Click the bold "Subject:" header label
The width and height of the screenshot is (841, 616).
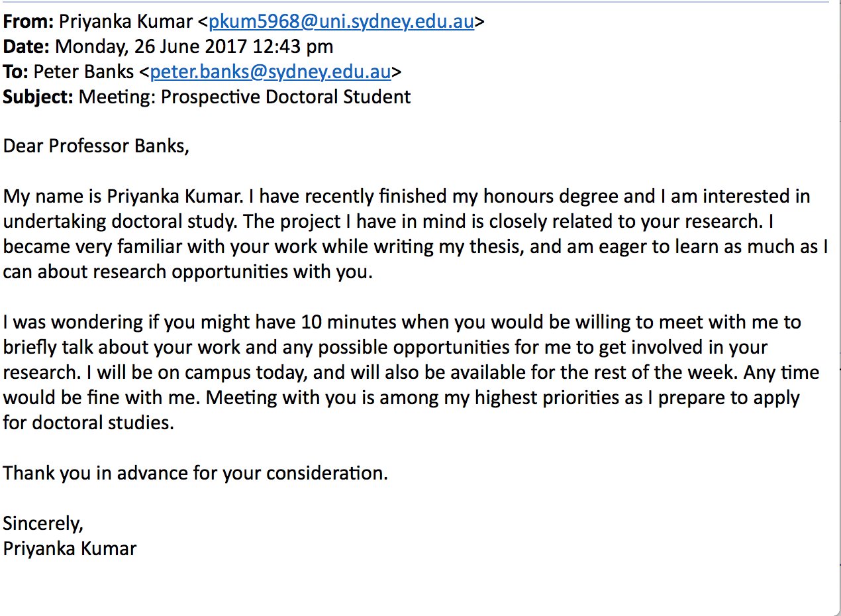[38, 97]
